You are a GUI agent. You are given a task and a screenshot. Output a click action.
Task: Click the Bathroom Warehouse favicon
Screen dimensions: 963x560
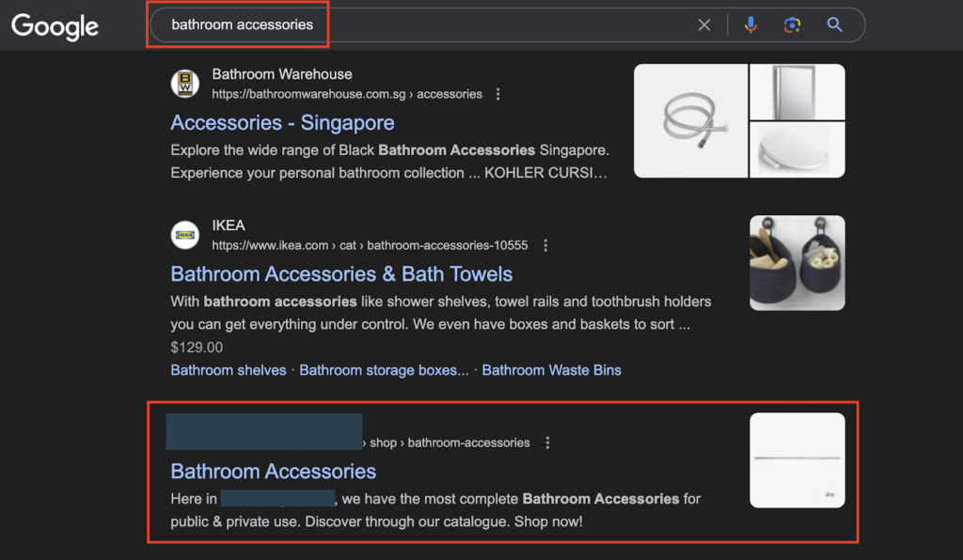[x=185, y=84]
